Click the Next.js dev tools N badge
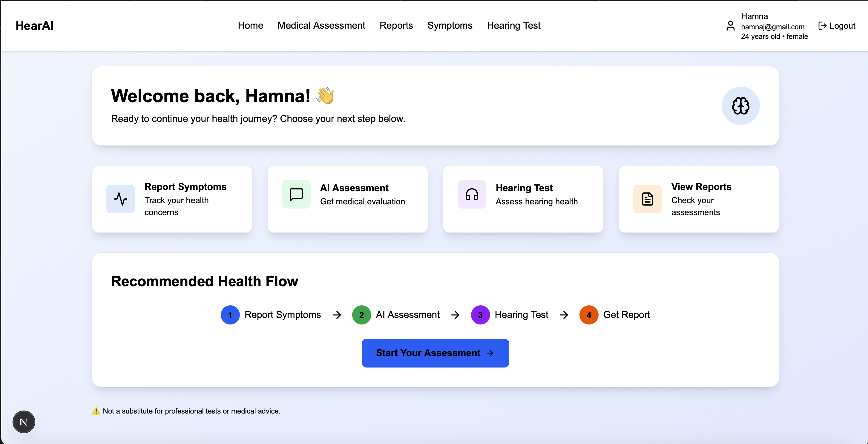Screen dimensions: 868x444 [24, 421]
